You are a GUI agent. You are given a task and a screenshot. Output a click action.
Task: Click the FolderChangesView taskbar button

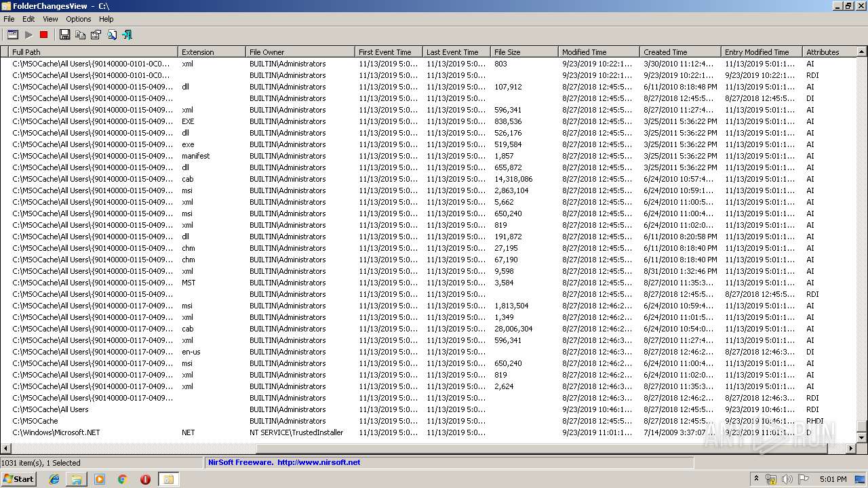[x=168, y=479]
